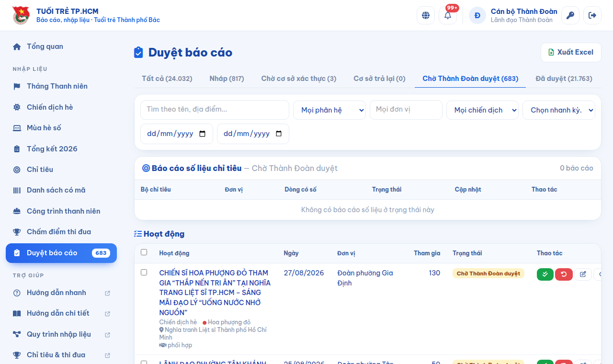Click the home icon beside Tổng quan
This screenshot has width=613, height=364.
pos(17,46)
